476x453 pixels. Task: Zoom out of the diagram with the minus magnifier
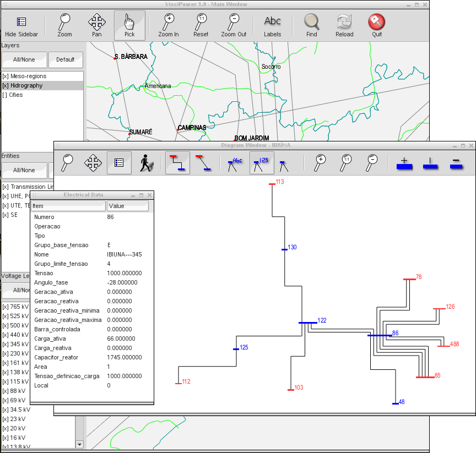click(x=372, y=163)
